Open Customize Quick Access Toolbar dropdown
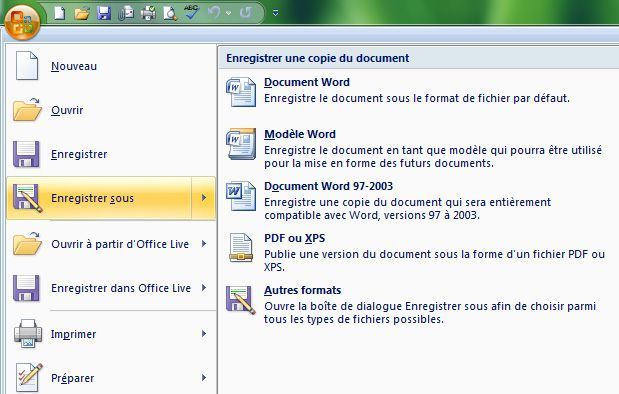619x394 pixels. [276, 13]
